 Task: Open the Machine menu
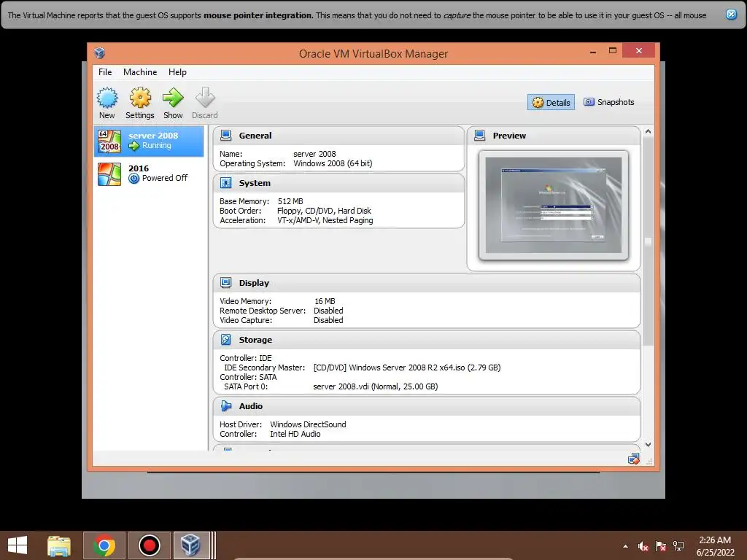[x=140, y=72]
